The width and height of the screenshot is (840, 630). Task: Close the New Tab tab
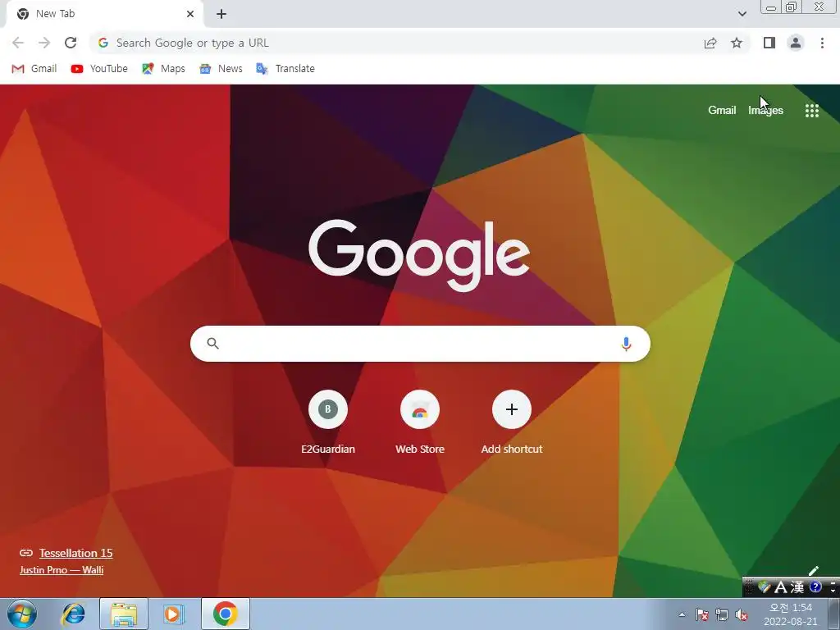[190, 14]
